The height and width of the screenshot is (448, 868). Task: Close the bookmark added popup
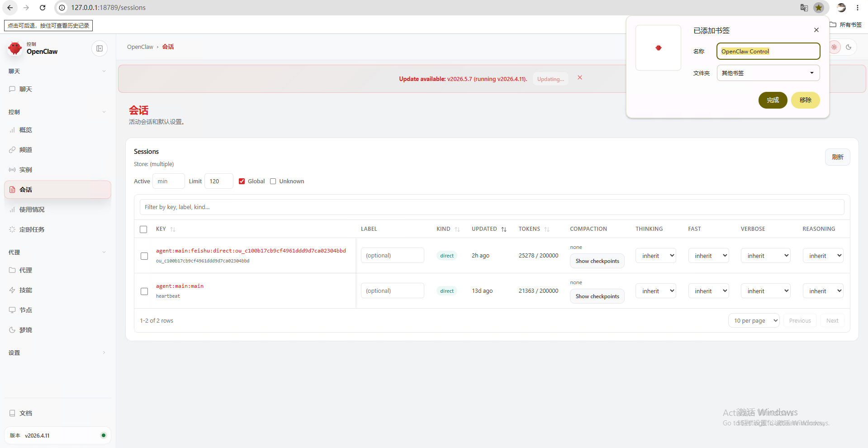[x=816, y=30]
